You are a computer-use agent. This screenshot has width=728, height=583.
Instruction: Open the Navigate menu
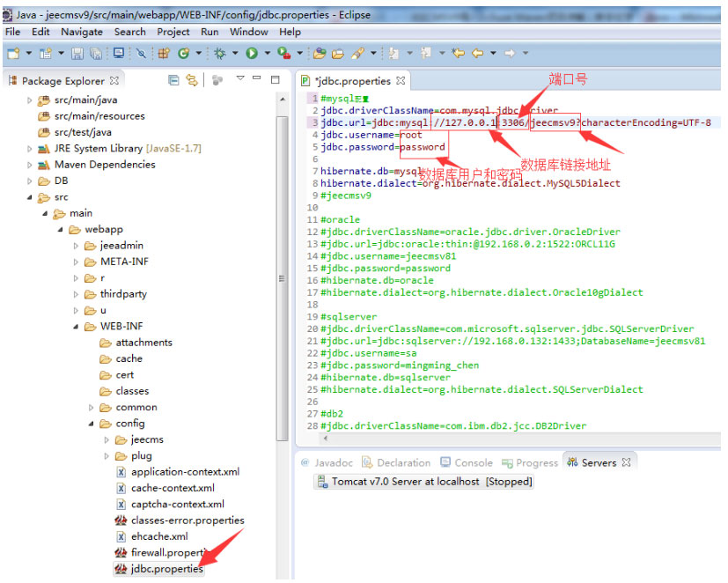tap(81, 32)
